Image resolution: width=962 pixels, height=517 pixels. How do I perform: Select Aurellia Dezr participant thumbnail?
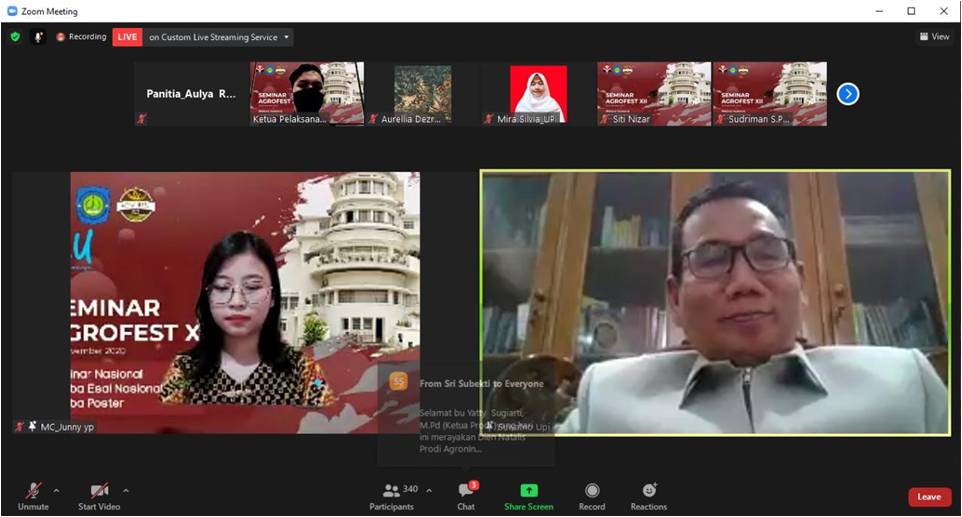tap(423, 94)
